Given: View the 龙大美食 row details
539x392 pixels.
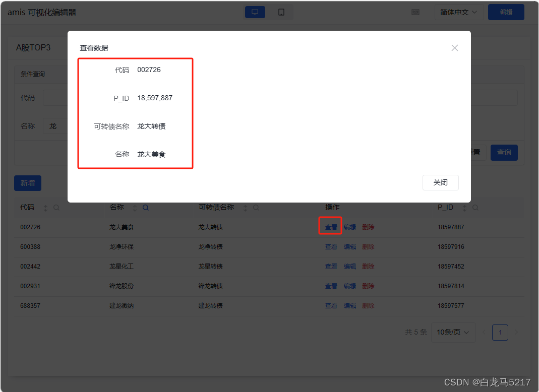Looking at the screenshot, I should pyautogui.click(x=331, y=227).
